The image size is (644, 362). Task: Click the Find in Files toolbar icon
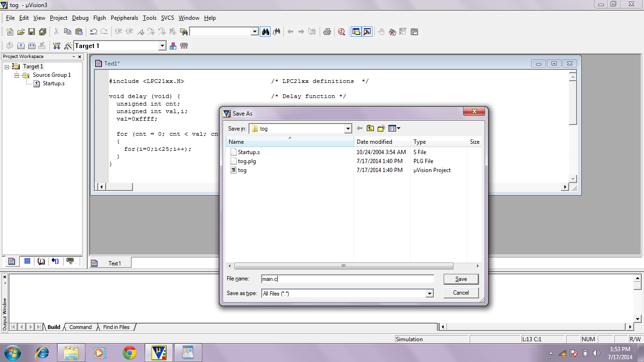coord(184,32)
